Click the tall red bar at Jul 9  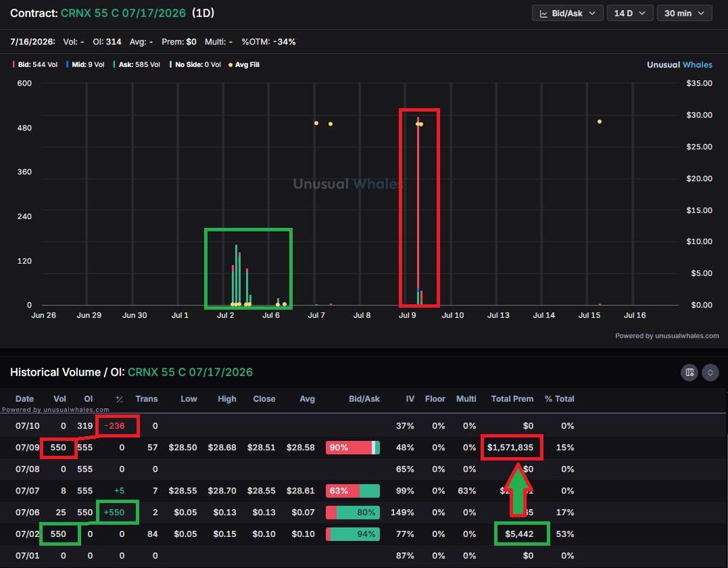point(418,212)
